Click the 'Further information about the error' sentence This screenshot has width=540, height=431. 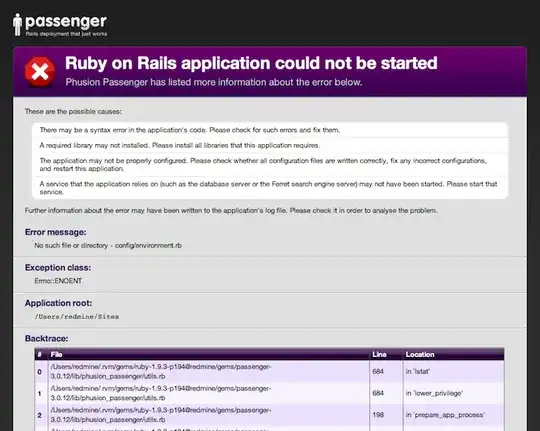click(231, 211)
